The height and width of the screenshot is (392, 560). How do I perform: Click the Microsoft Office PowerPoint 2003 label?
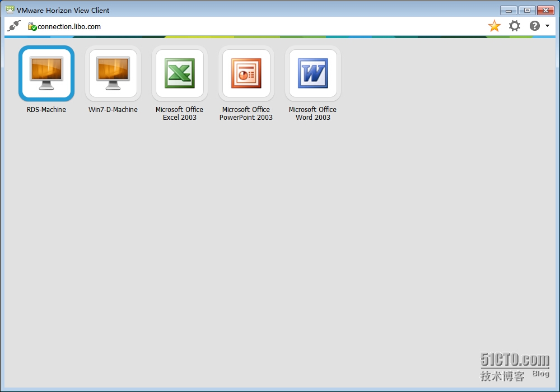pos(246,114)
